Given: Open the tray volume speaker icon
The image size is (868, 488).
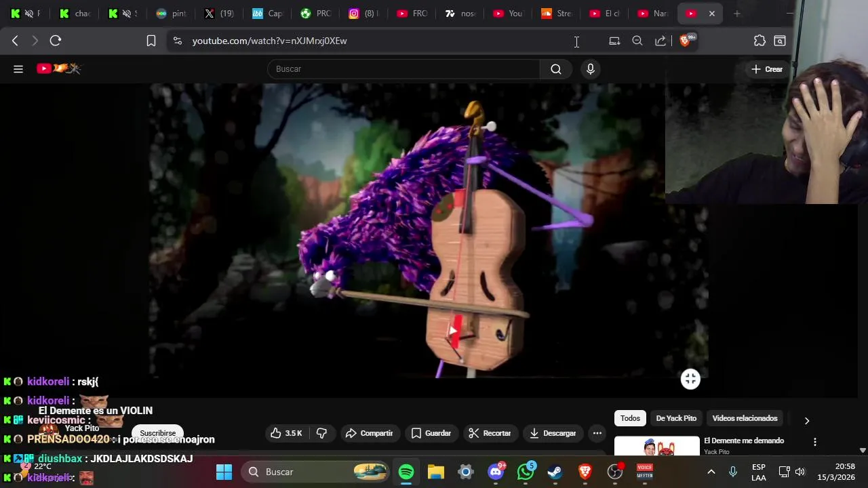Looking at the screenshot, I should click(x=800, y=472).
